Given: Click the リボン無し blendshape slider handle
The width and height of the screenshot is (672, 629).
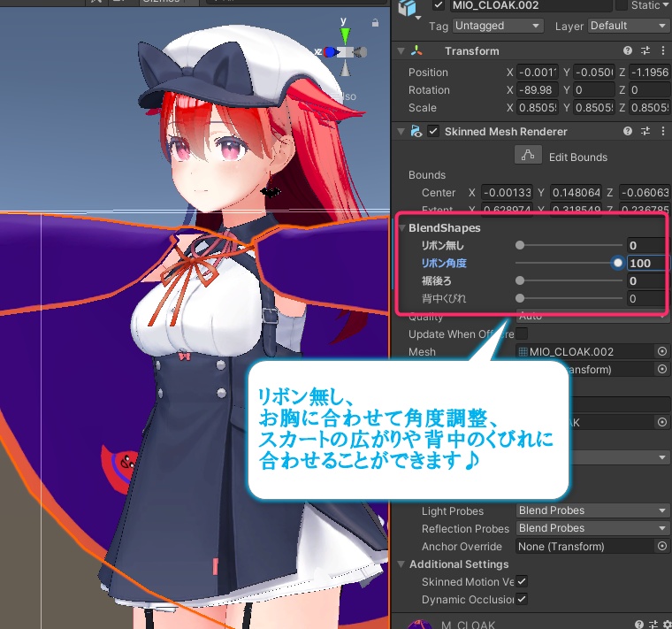Looking at the screenshot, I should click(x=520, y=245).
